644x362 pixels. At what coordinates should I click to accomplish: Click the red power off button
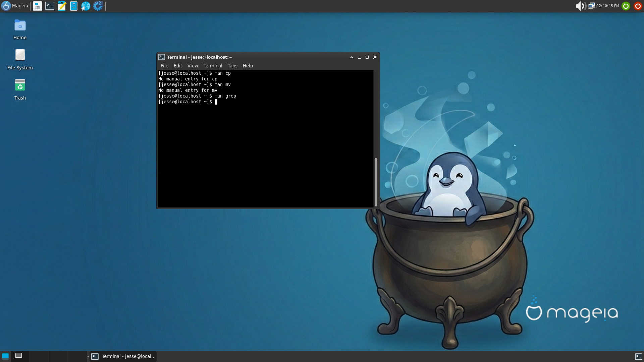pyautogui.click(x=638, y=6)
